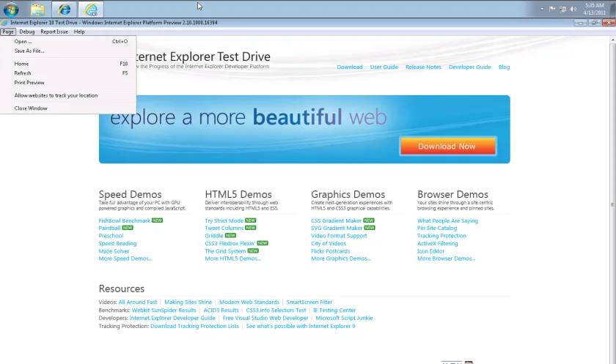616x364 pixels.
Task: Select IE Platform Preview taskbar icon
Action: 91,9
